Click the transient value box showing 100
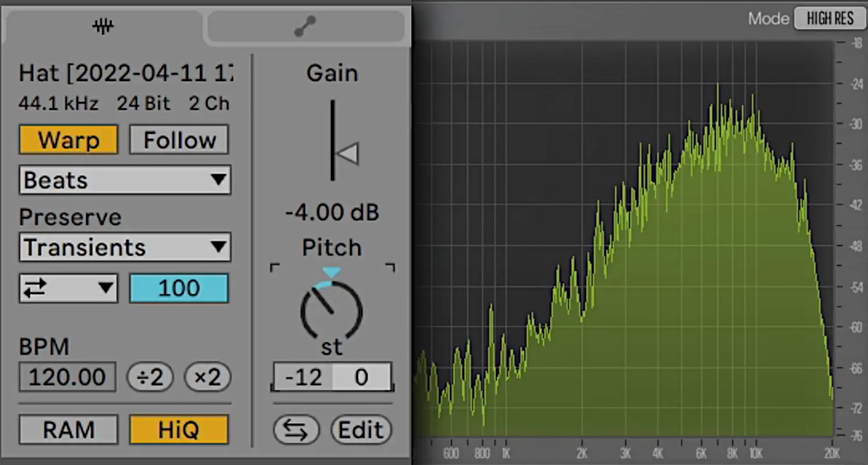This screenshot has width=868, height=465. (179, 288)
